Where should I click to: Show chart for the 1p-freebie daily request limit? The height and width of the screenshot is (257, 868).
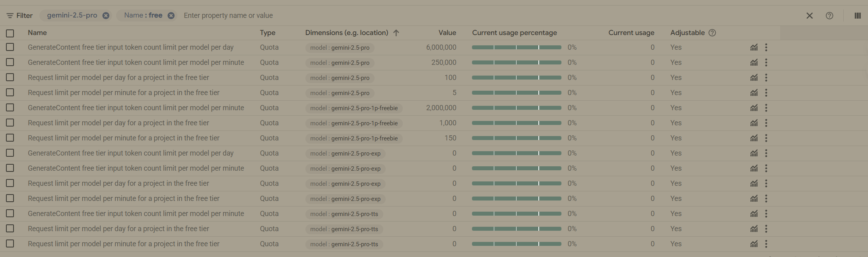click(x=754, y=123)
